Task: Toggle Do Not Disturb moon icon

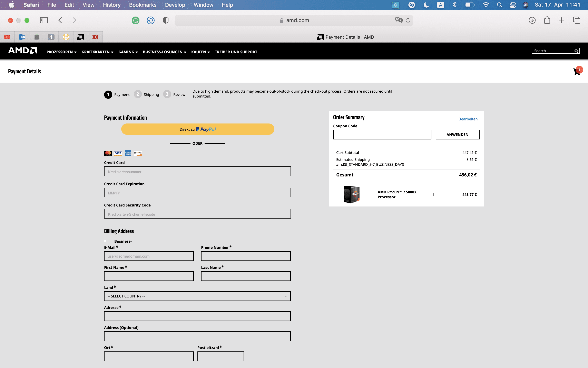Action: [x=426, y=5]
